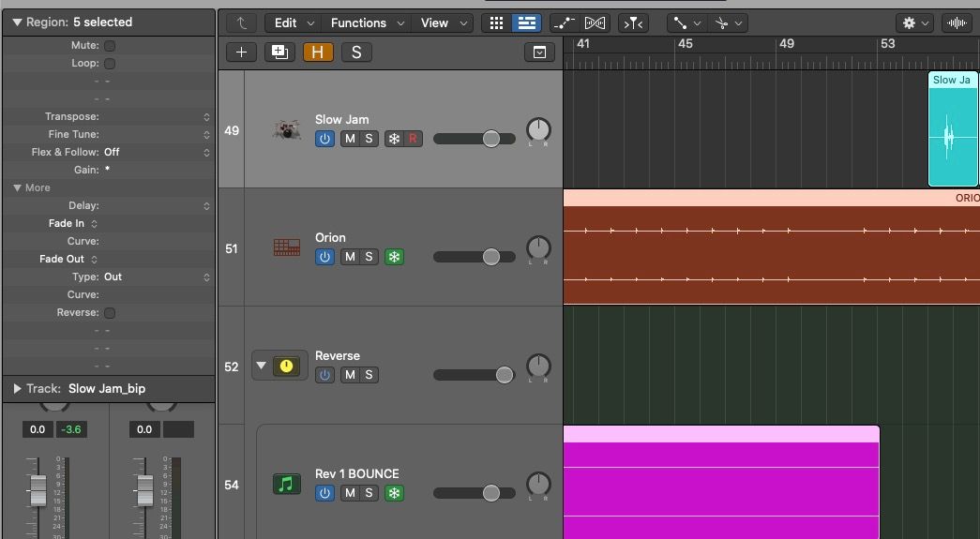Open the command-click tool menu
980x539 pixels.
click(x=728, y=23)
